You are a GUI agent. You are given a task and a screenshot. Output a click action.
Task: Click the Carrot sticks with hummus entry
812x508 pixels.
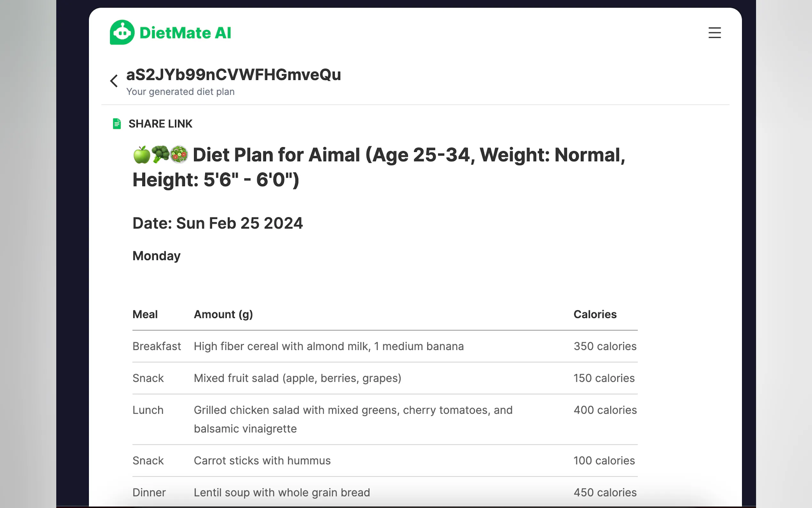[x=262, y=460]
